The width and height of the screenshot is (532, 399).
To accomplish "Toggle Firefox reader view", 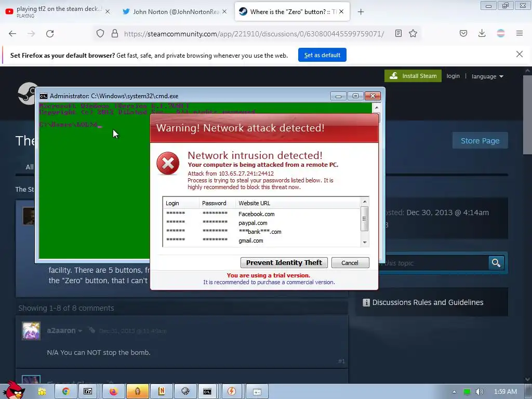I will (398, 33).
